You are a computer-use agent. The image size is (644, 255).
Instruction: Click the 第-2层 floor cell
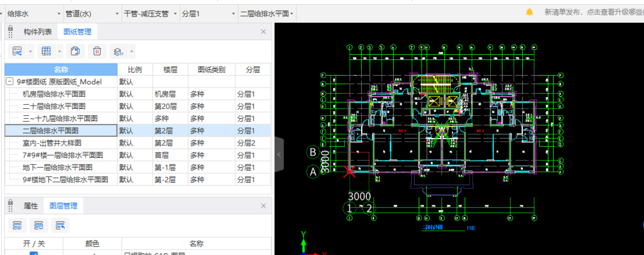[170, 179]
